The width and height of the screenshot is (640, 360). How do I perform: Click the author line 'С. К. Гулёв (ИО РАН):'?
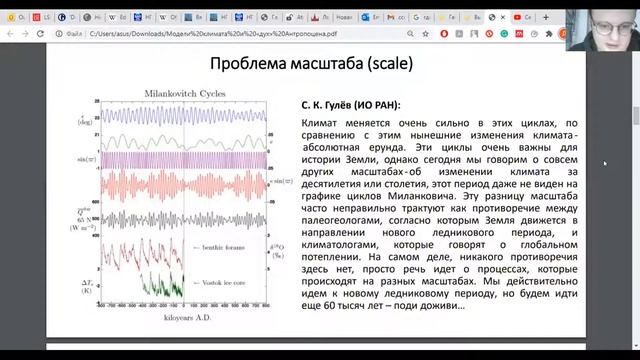click(x=351, y=105)
